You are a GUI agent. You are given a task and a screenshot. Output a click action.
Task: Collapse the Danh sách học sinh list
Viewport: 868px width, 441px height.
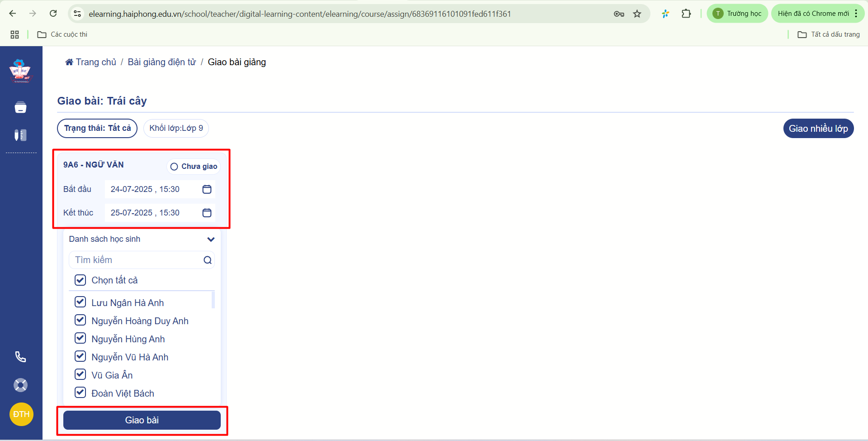[x=211, y=239]
